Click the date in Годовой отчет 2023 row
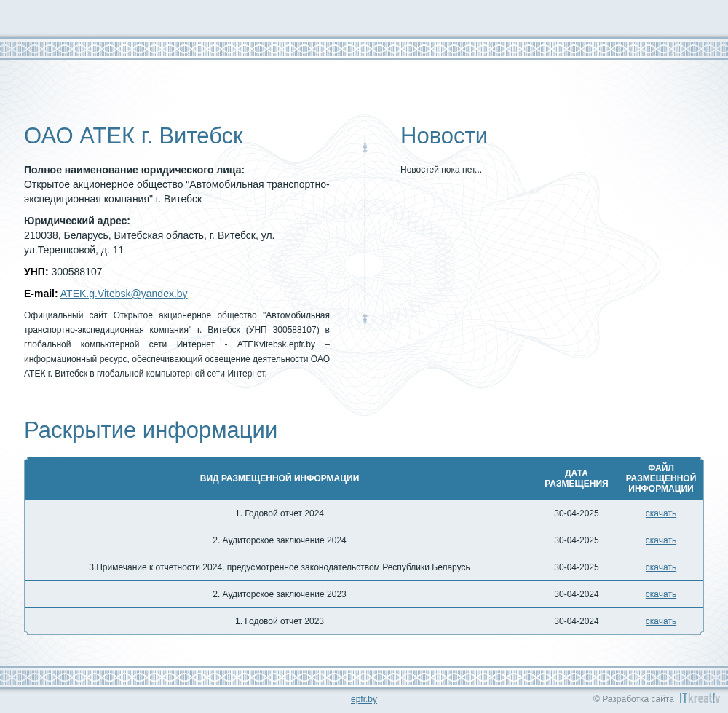This screenshot has height=713, width=728. (576, 621)
